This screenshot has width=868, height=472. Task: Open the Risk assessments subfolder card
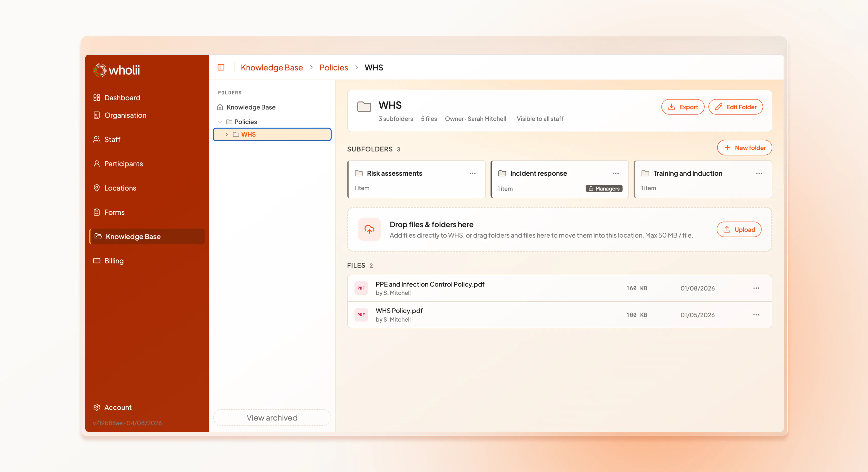[416, 179]
